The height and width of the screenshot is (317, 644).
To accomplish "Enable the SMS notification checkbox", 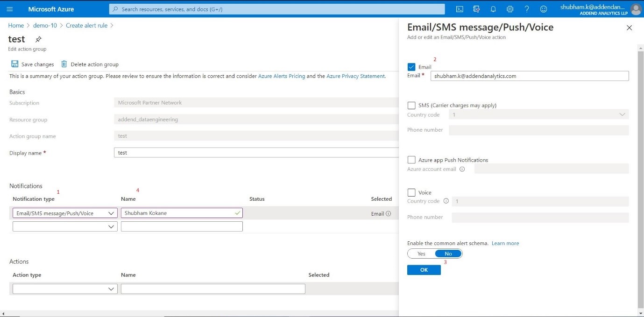I will tap(411, 105).
